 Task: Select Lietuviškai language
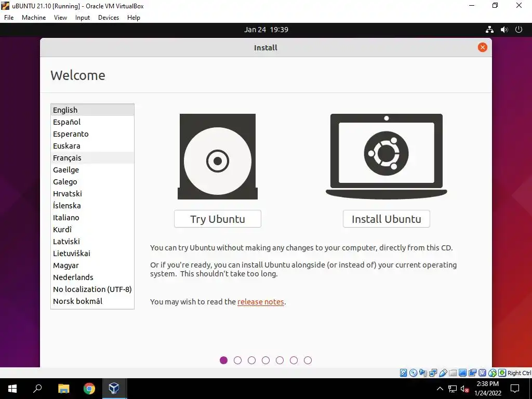click(x=92, y=253)
